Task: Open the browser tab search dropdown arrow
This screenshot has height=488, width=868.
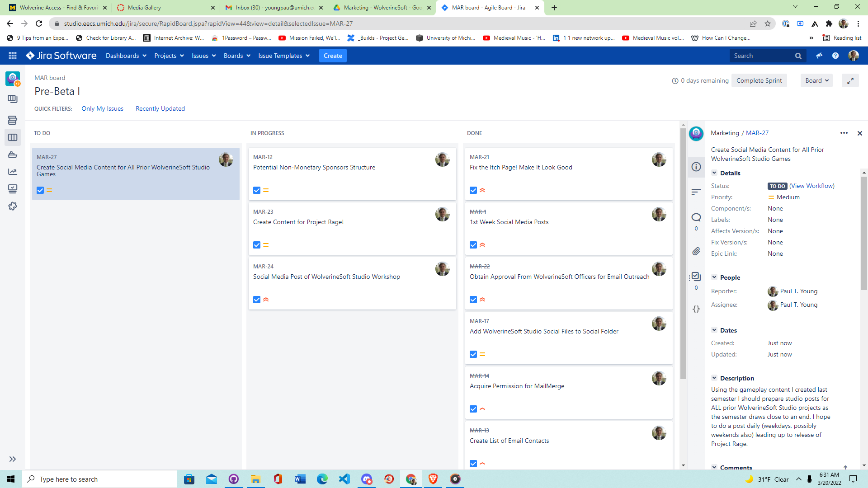Action: pyautogui.click(x=795, y=7)
